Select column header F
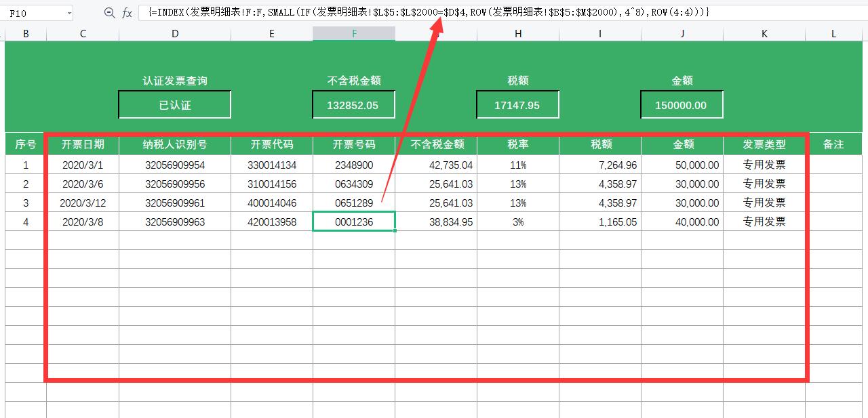 (353, 32)
